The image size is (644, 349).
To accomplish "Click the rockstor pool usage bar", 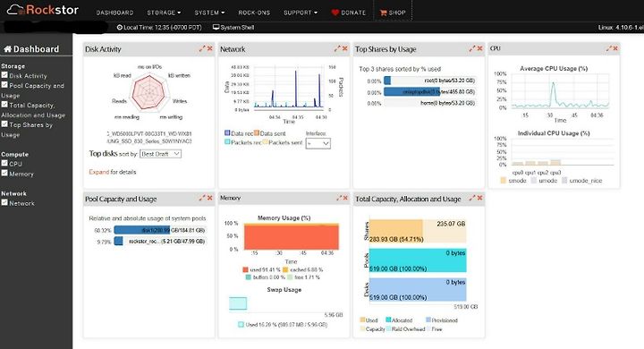I will coord(161,241).
